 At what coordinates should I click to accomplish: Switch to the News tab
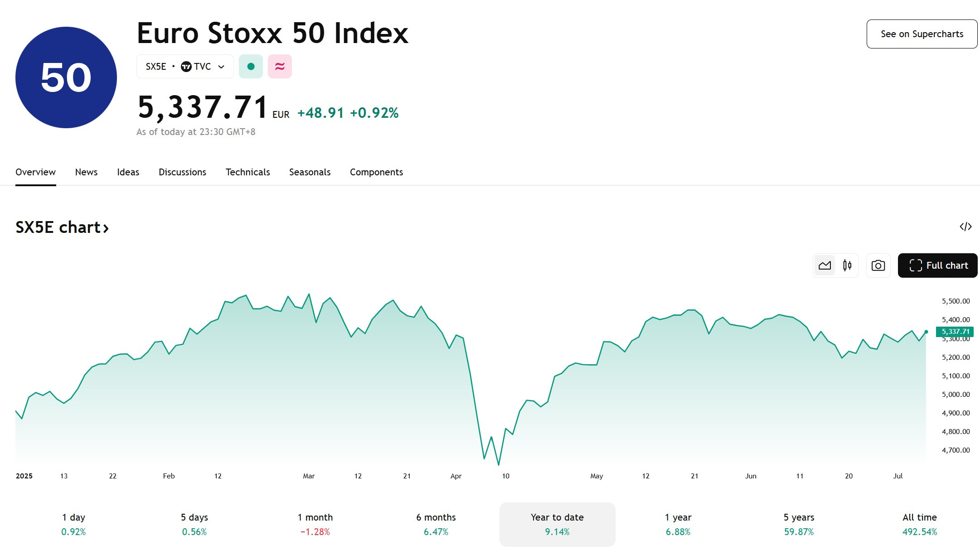click(x=86, y=172)
